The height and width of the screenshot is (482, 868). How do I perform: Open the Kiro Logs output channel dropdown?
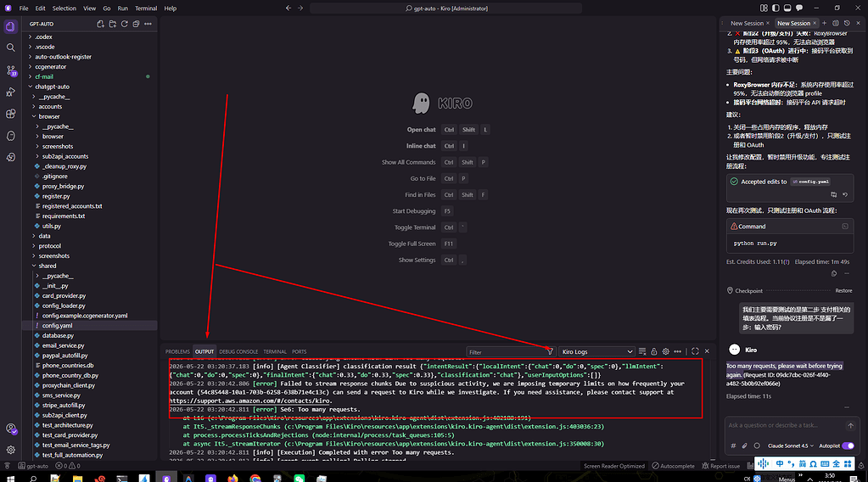click(x=596, y=351)
